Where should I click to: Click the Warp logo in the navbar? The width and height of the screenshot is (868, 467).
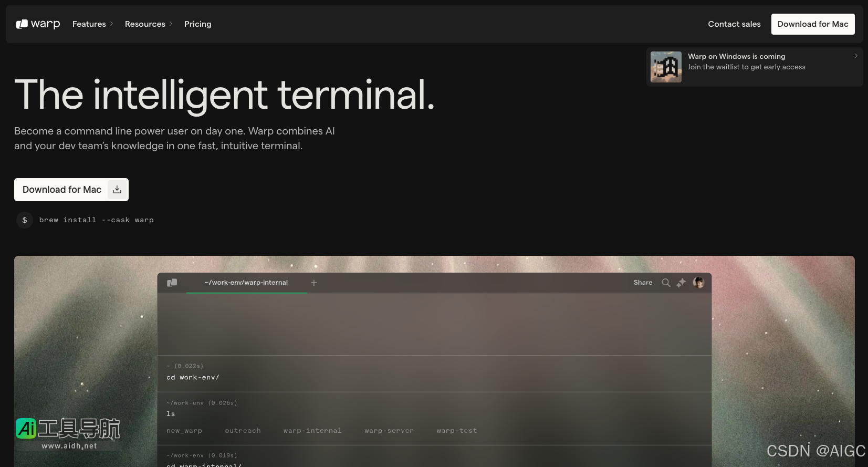38,24
